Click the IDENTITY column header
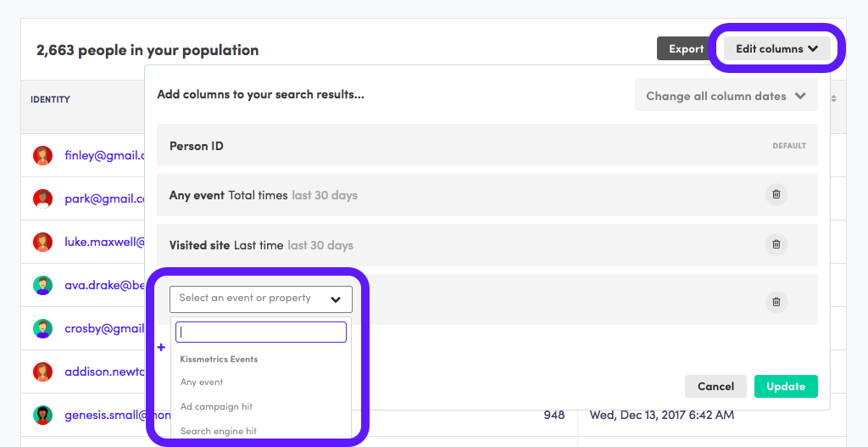This screenshot has height=447, width=868. pyautogui.click(x=50, y=100)
